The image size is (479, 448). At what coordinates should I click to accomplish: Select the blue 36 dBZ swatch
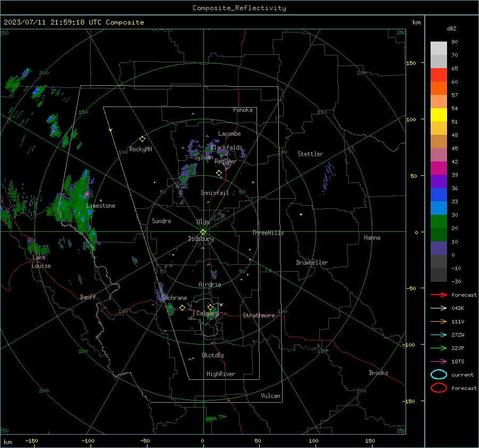pyautogui.click(x=439, y=194)
